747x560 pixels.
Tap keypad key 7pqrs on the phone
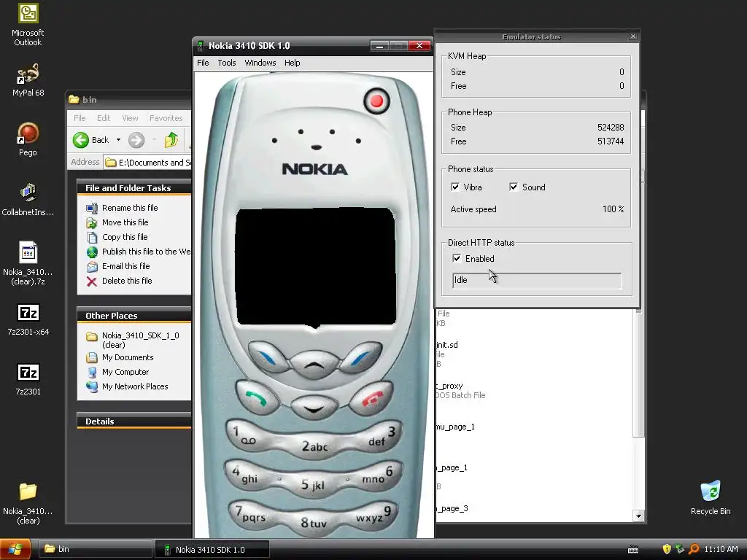click(252, 514)
